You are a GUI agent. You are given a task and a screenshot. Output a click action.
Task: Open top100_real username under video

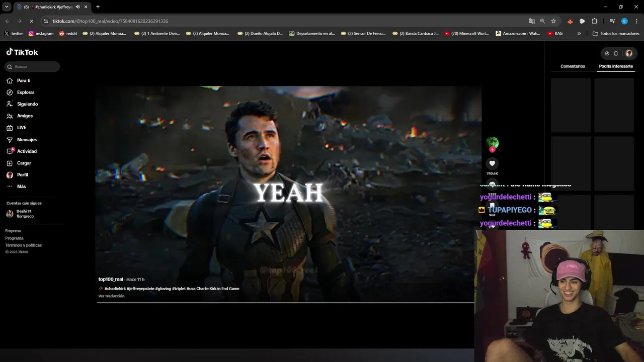(x=111, y=279)
